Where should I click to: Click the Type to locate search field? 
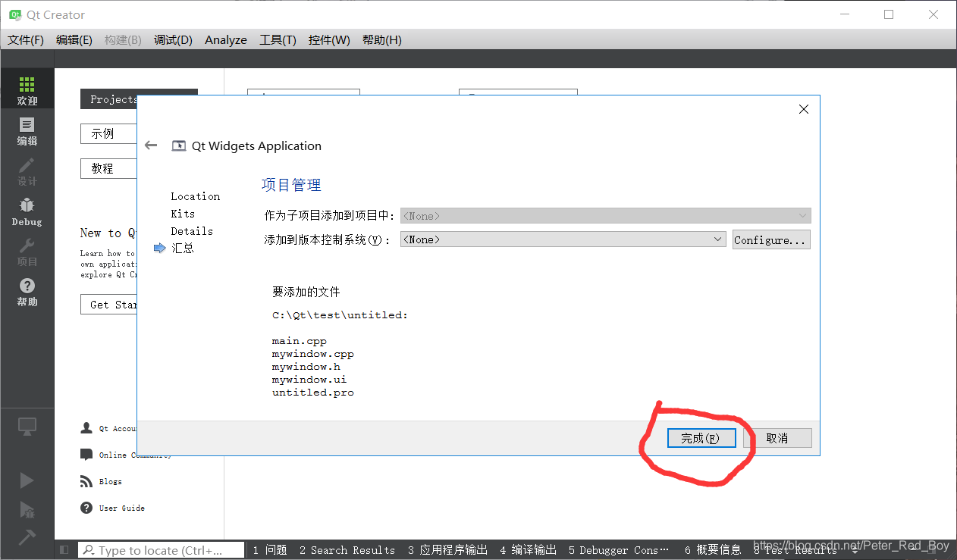pos(161,550)
